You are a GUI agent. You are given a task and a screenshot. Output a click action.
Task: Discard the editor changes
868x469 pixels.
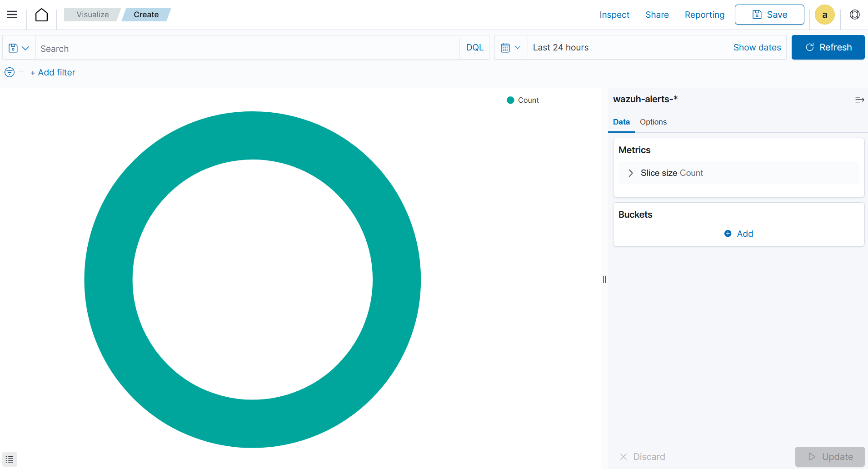643,457
